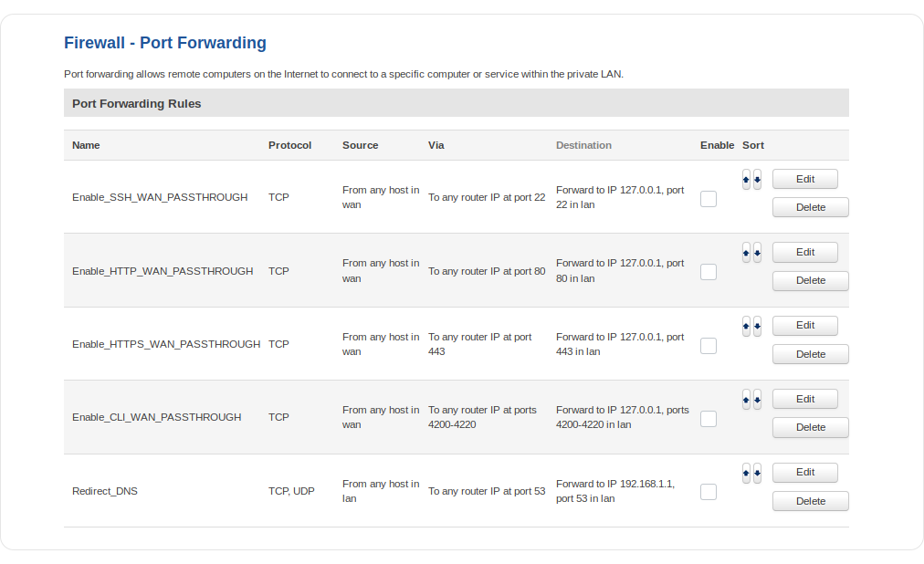Move Redirect_DNS rule down with arrow

[757, 473]
